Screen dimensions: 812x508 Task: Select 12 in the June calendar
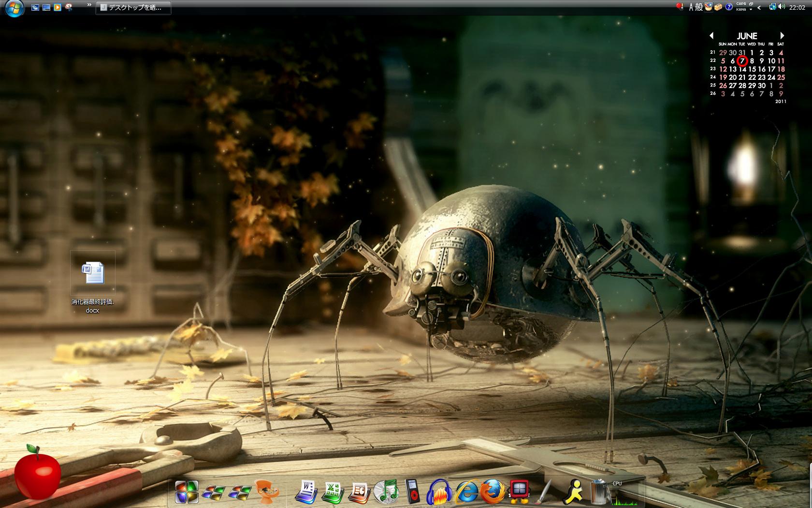[x=723, y=69]
